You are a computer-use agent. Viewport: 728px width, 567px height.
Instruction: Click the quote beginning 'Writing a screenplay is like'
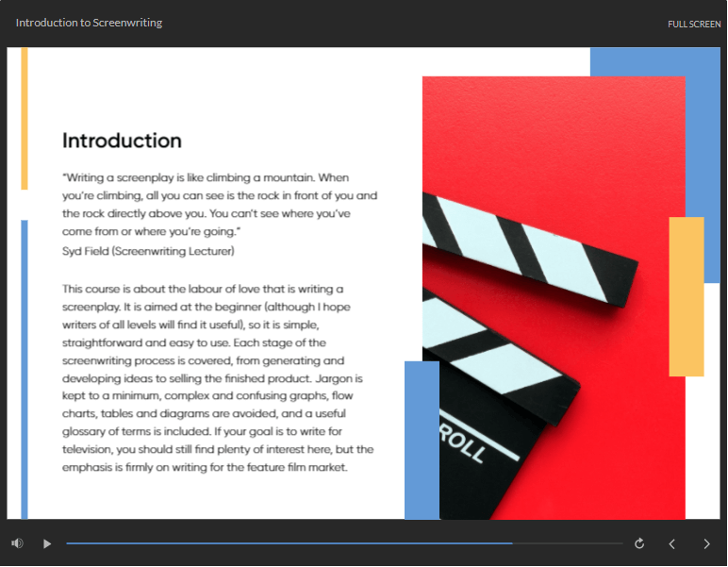pyautogui.click(x=220, y=205)
